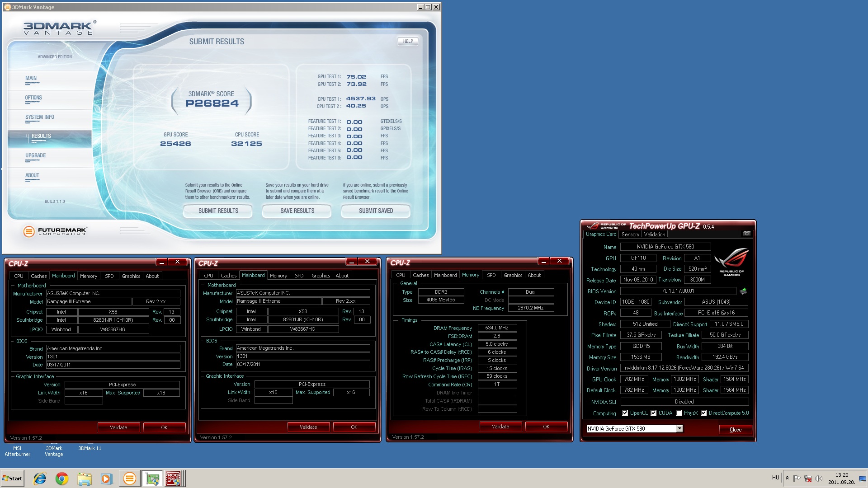Viewport: 868px width, 488px height.
Task: Switch to ROG CPU-Z taskbar icon
Action: pos(173,479)
